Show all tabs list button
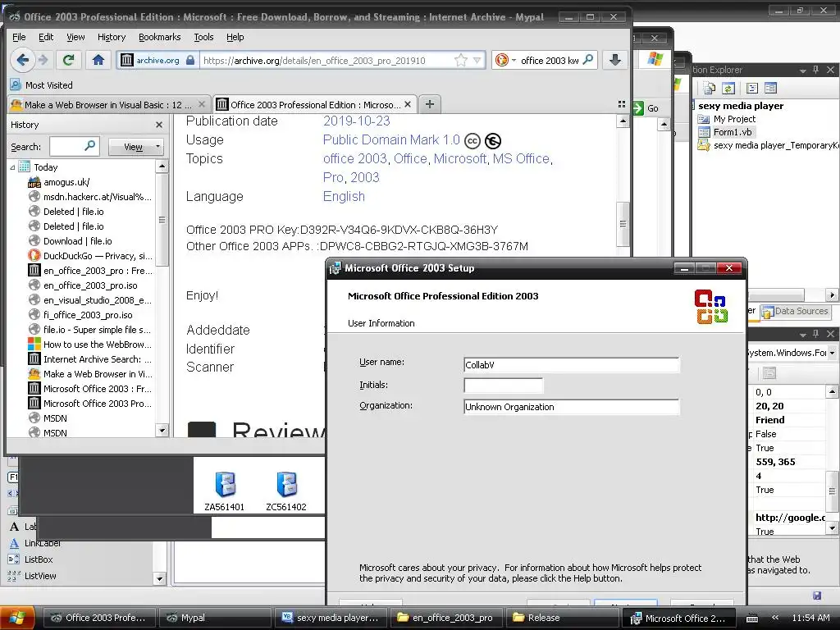 point(622,104)
